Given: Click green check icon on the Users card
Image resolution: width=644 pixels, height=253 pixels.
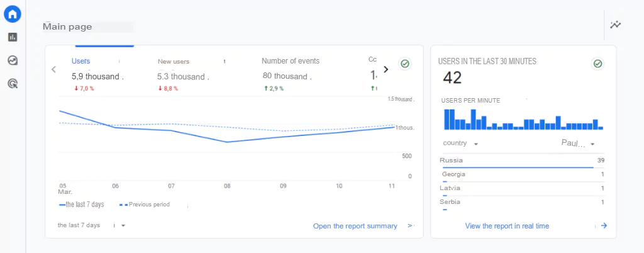Looking at the screenshot, I should pyautogui.click(x=405, y=64).
